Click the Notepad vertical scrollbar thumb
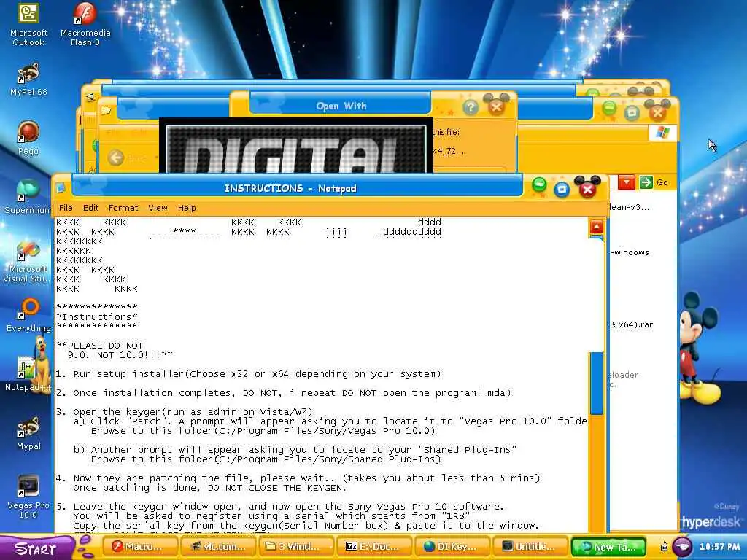747x560 pixels. click(597, 384)
